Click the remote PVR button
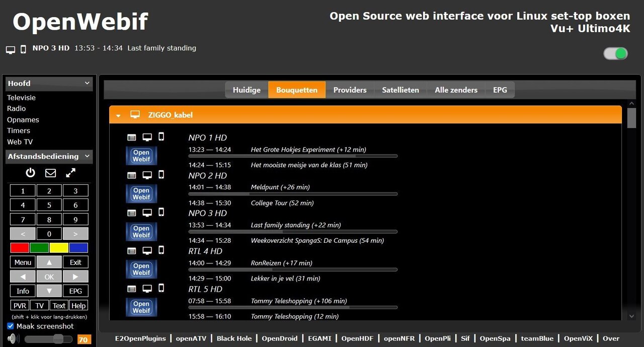 click(x=20, y=306)
